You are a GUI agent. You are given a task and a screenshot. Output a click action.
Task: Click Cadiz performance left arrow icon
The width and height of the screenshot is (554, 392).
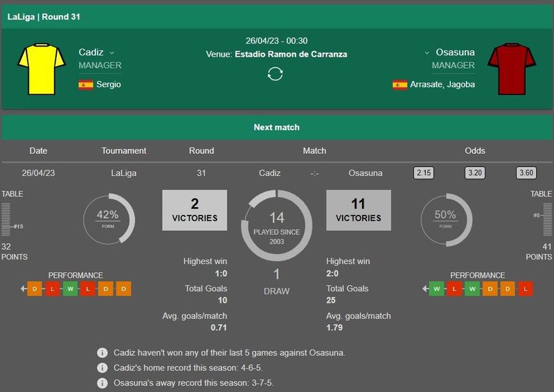[24, 289]
